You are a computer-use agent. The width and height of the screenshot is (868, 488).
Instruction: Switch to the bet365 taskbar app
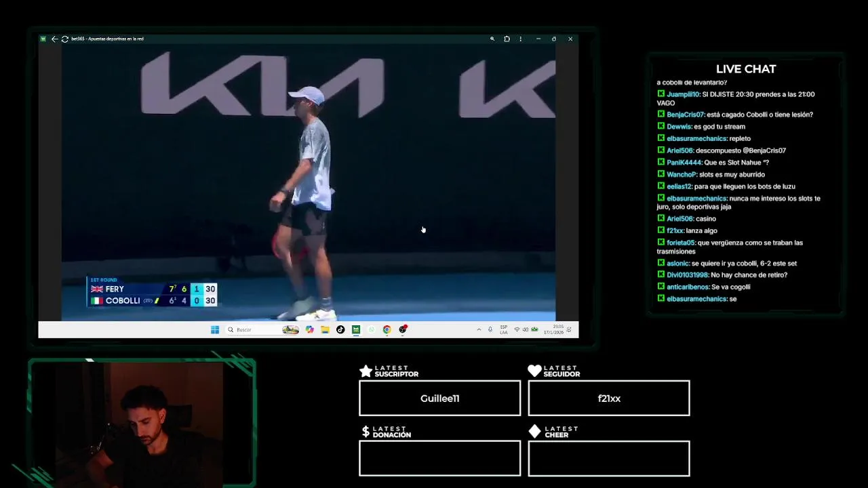tap(355, 329)
